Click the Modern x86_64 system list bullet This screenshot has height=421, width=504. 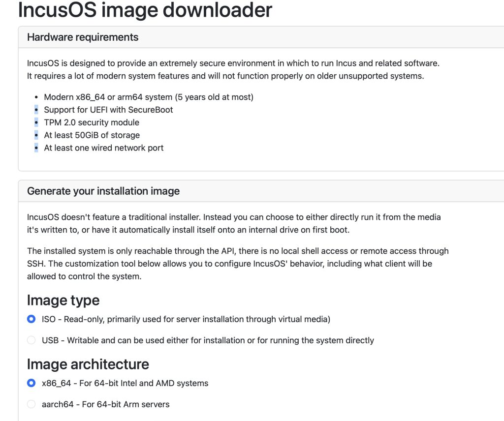pos(36,97)
